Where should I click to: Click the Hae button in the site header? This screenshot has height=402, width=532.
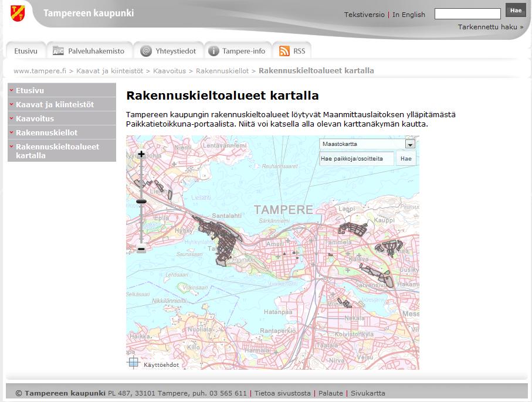516,11
